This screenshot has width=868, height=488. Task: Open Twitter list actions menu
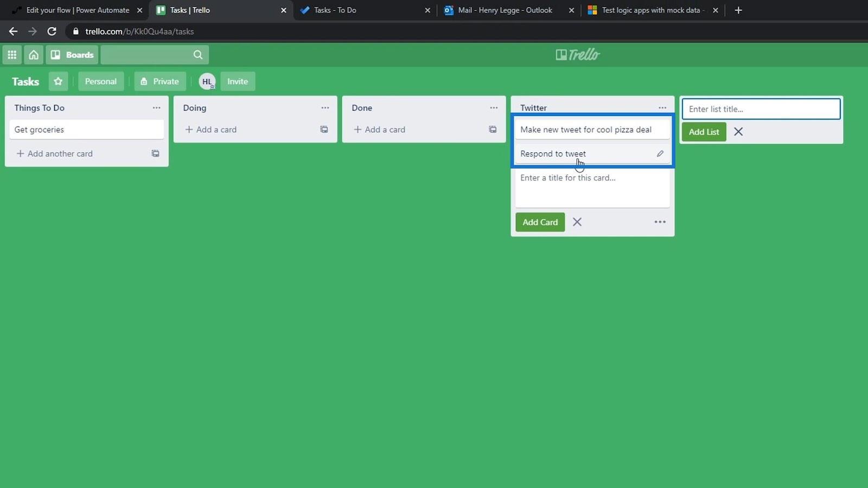[x=662, y=108]
